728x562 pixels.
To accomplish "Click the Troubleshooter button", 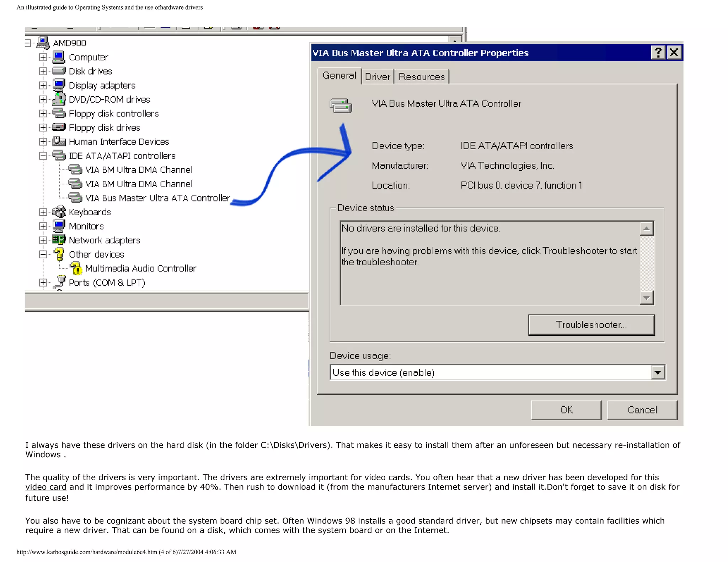I will click(x=591, y=325).
